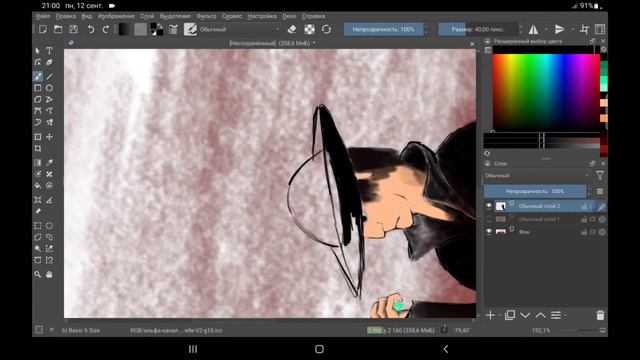Select the shape selection arrow tool

point(38,51)
